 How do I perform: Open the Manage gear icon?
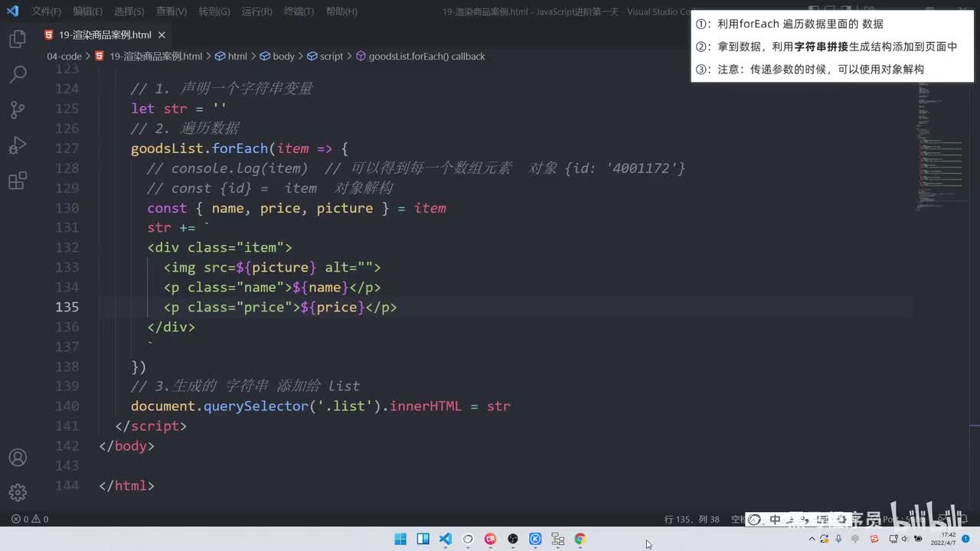pyautogui.click(x=18, y=492)
